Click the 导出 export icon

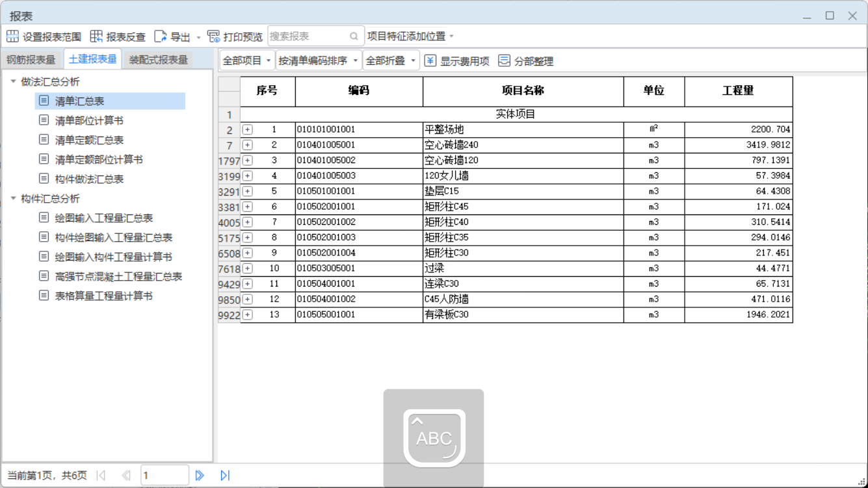click(161, 36)
